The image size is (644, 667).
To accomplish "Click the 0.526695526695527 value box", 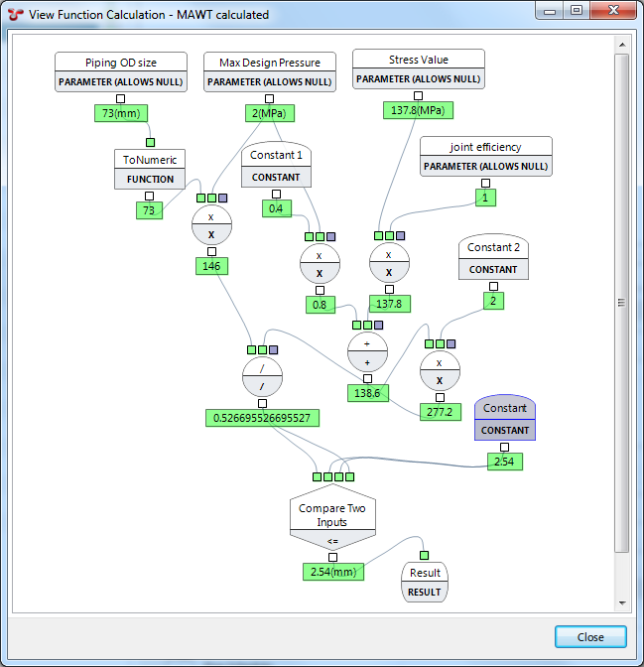I will pos(262,418).
